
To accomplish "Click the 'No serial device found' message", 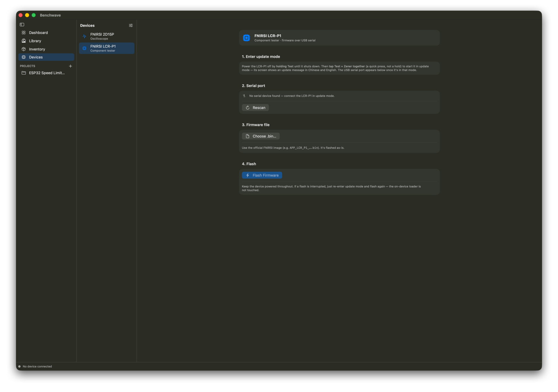I will (292, 96).
